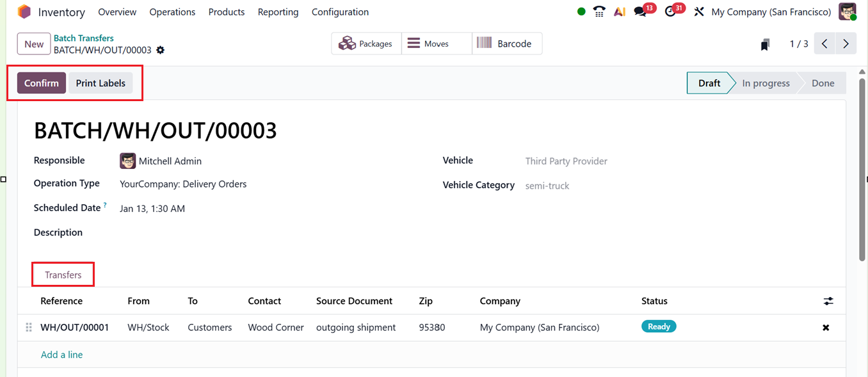Screen dimensions: 868x377
Task: Open the Moves smart button
Action: coord(436,43)
